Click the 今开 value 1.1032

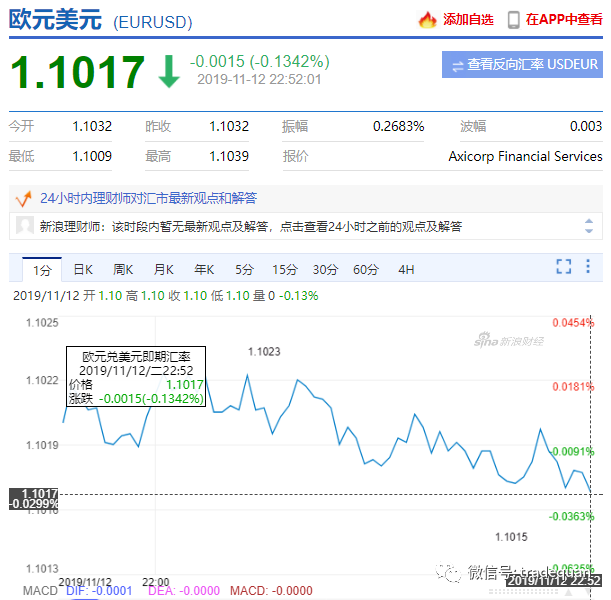(92, 126)
